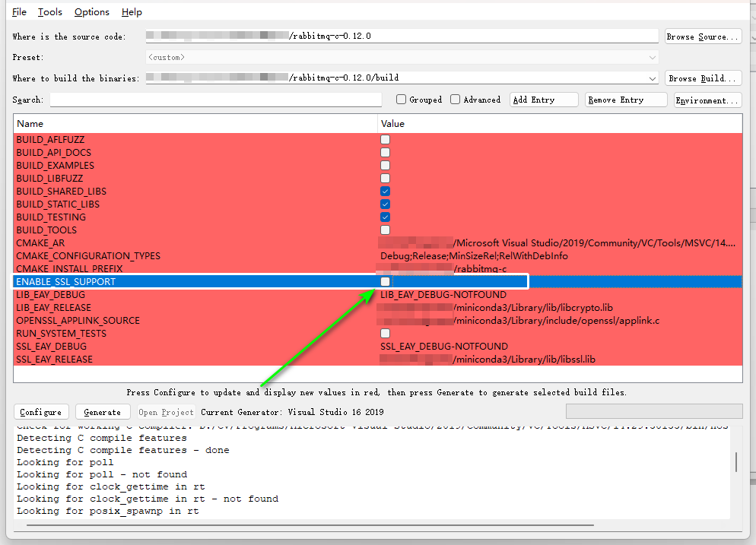The image size is (756, 545).
Task: Click into the Search input field
Action: pos(216,100)
